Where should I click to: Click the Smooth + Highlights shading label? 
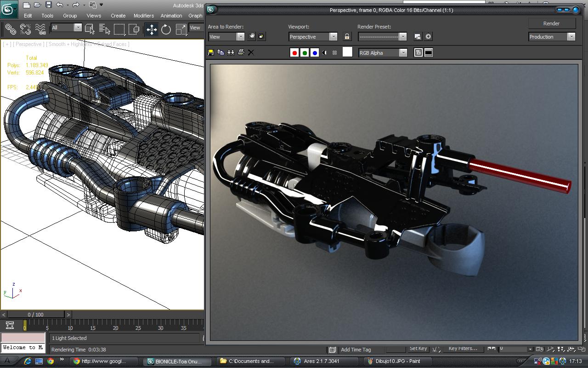coord(88,44)
